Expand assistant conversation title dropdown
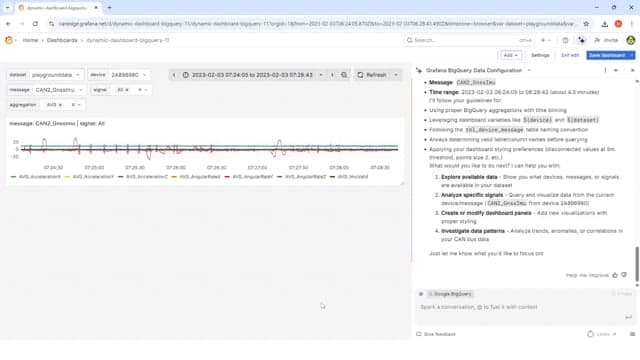Viewport: 640px width, 360px height. pyautogui.click(x=529, y=70)
